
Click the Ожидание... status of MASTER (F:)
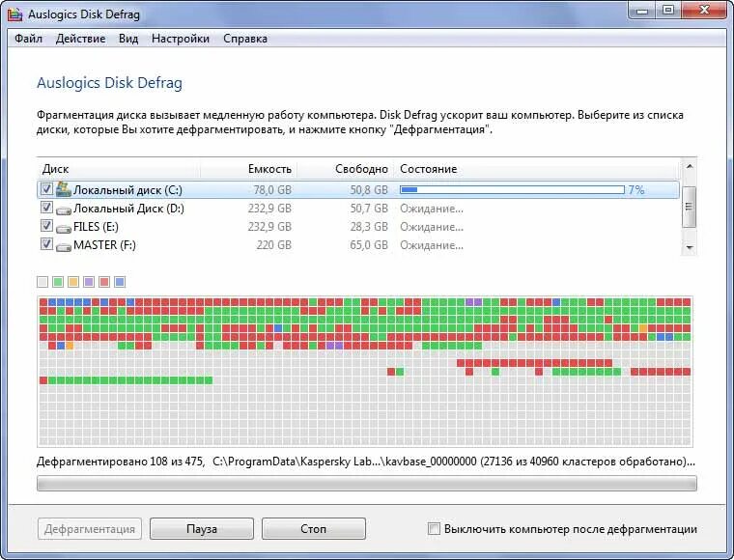432,244
